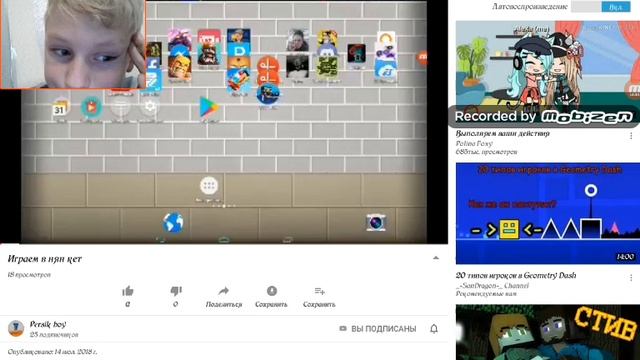Tap the camera icon in video dock

tap(376, 222)
